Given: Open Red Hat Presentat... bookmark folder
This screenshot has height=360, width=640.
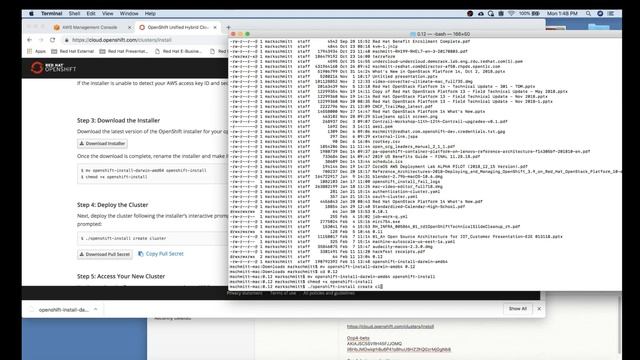Looking at the screenshot, I should (x=124, y=51).
